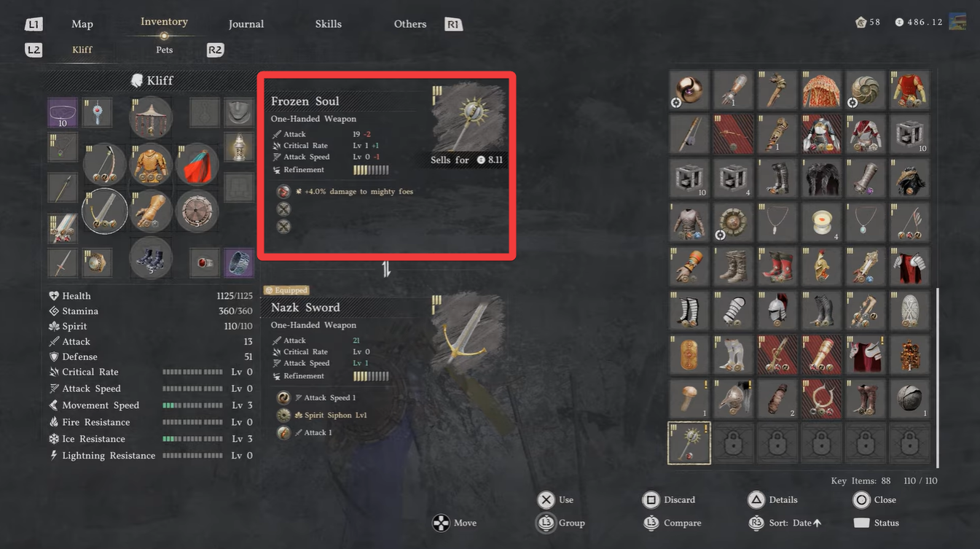Select the candle item in inventory grid
The image size is (980, 549).
click(x=821, y=222)
